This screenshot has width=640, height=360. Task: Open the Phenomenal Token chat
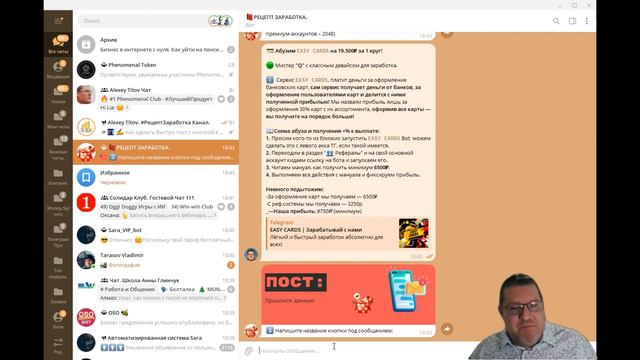coord(156,69)
